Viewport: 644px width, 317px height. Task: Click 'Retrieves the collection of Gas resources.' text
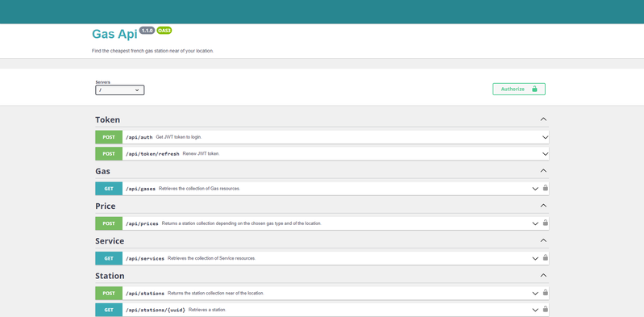(x=199, y=189)
